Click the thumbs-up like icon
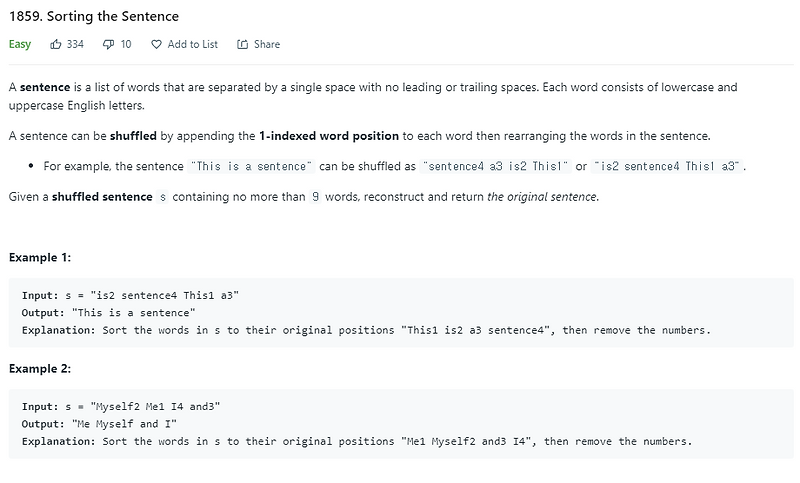 [x=56, y=44]
